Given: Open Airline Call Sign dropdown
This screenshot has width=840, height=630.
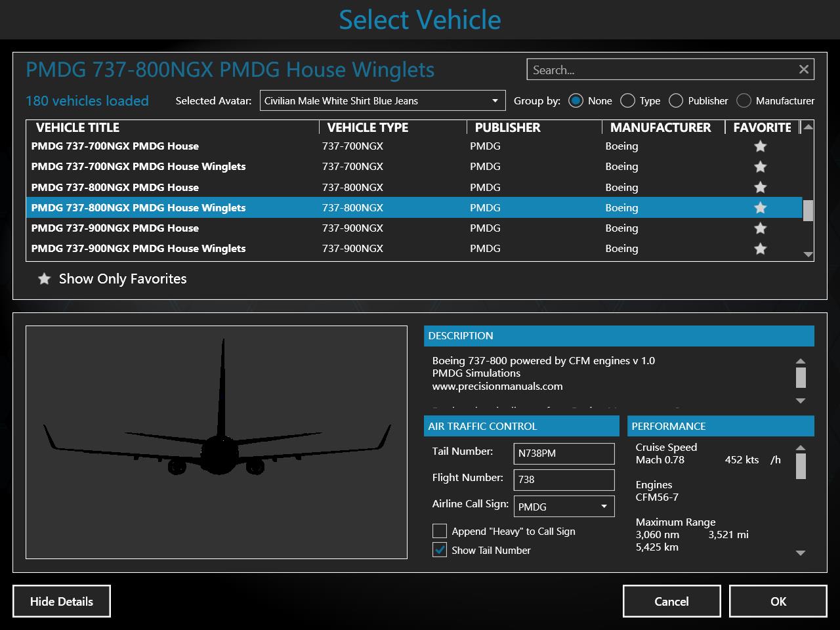Looking at the screenshot, I should tap(564, 507).
